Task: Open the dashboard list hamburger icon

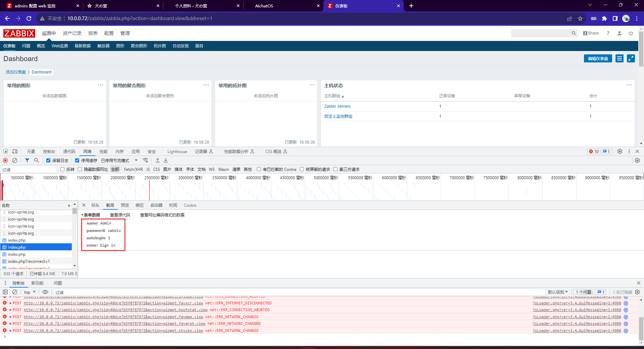Action: [x=620, y=58]
